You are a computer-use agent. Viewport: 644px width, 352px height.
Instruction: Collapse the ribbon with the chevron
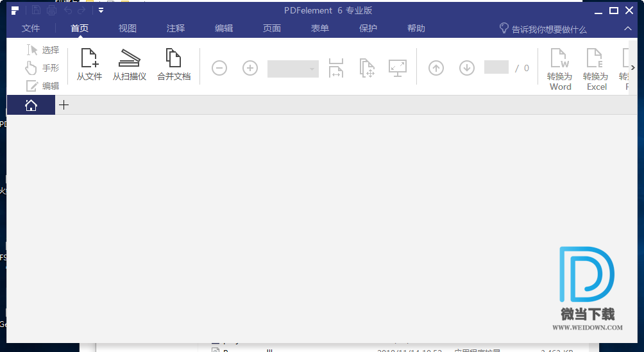point(628,28)
